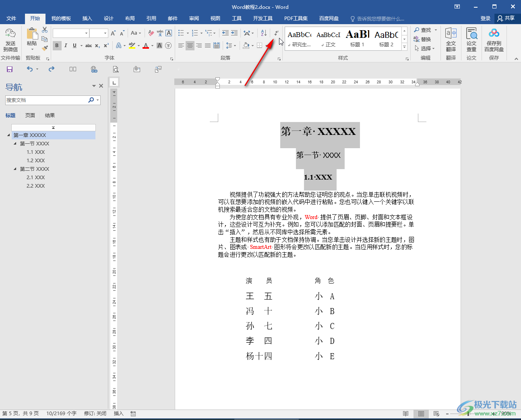Sort text A to Z
Image resolution: width=521 pixels, height=420 pixels.
[x=264, y=33]
